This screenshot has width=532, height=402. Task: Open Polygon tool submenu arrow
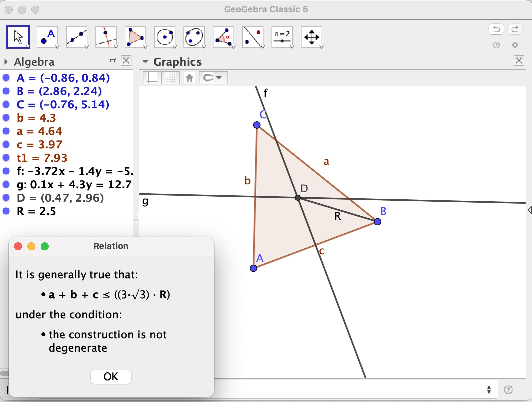[x=145, y=47]
